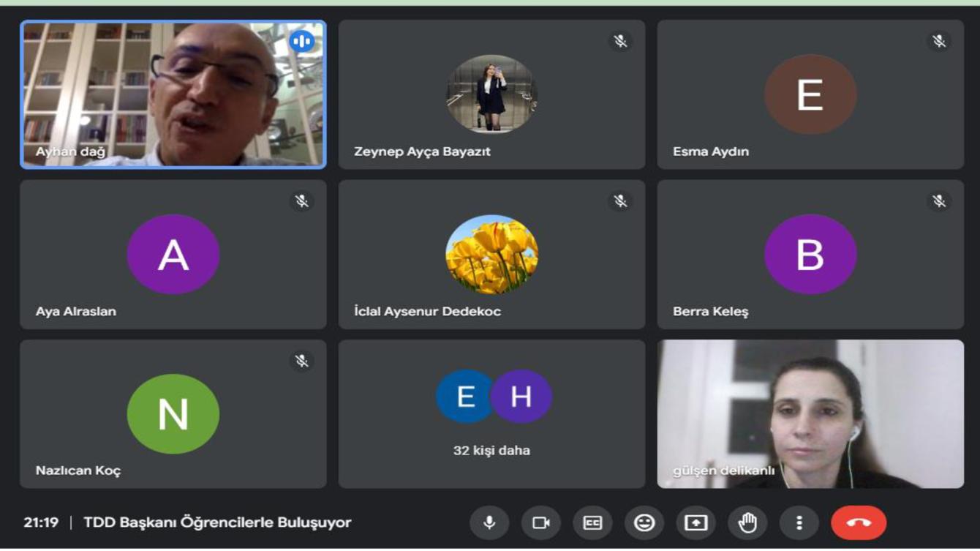980x551 pixels.
Task: Turn the camera on or off
Action: (540, 522)
